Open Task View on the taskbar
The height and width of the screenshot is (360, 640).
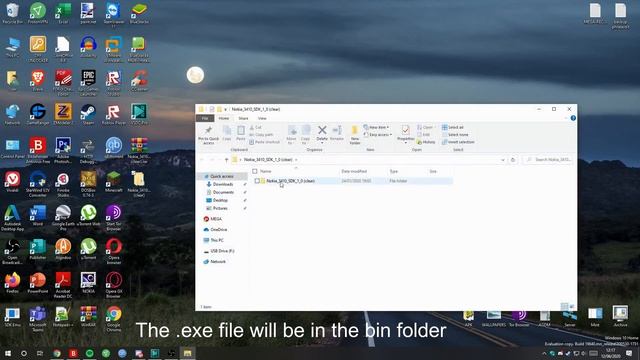[40, 353]
